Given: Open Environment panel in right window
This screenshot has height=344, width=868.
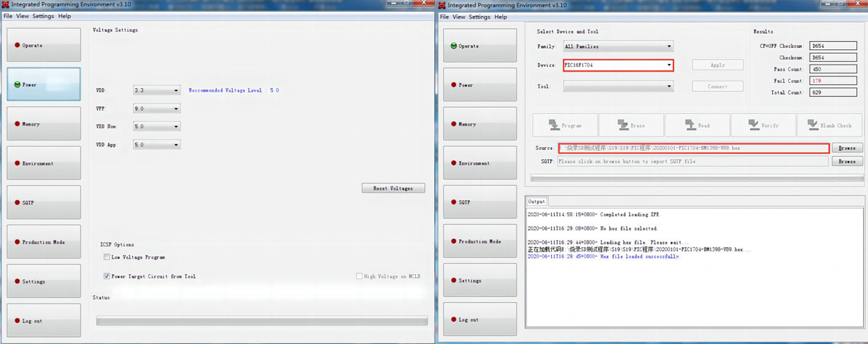Looking at the screenshot, I should [480, 163].
